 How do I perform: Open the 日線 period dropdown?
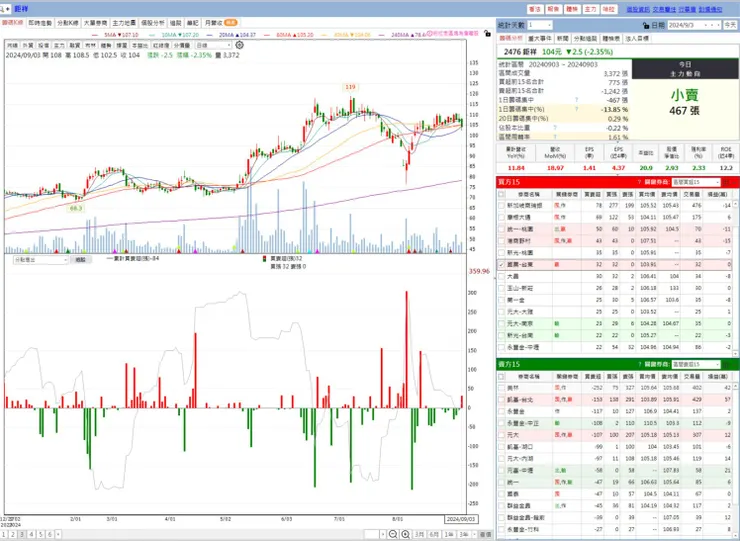point(213,45)
